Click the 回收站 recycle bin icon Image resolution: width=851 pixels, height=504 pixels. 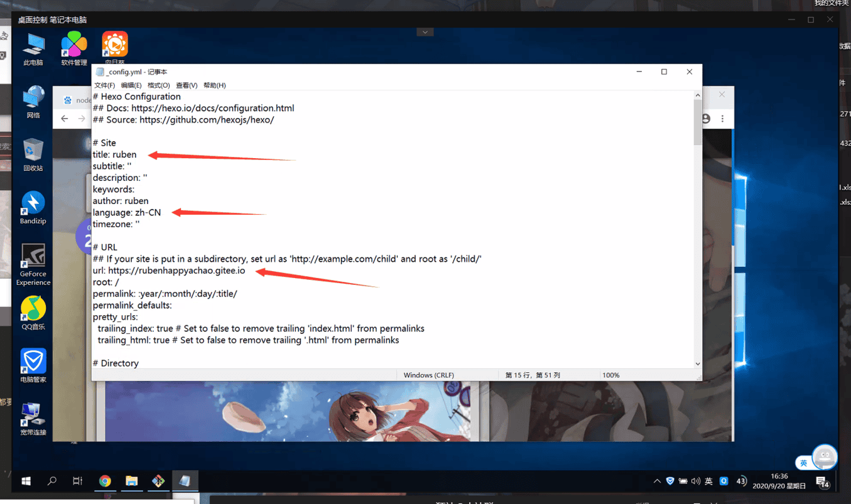point(33,153)
